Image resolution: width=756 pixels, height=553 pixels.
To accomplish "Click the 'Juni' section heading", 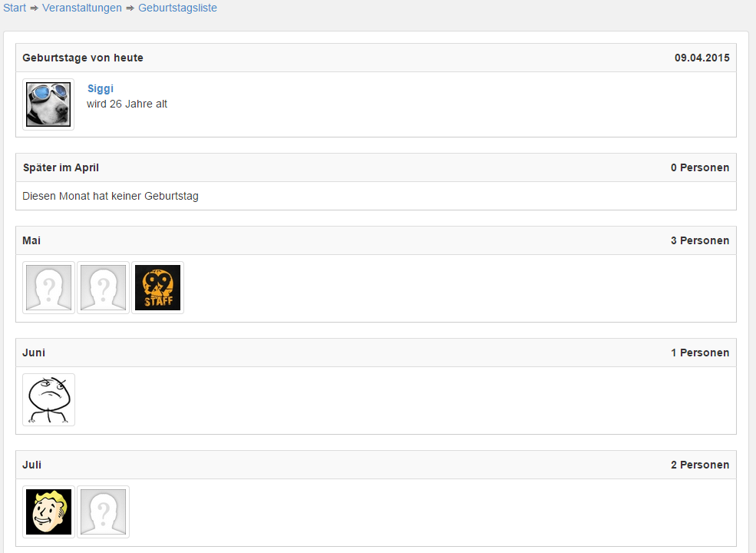I will [x=34, y=353].
